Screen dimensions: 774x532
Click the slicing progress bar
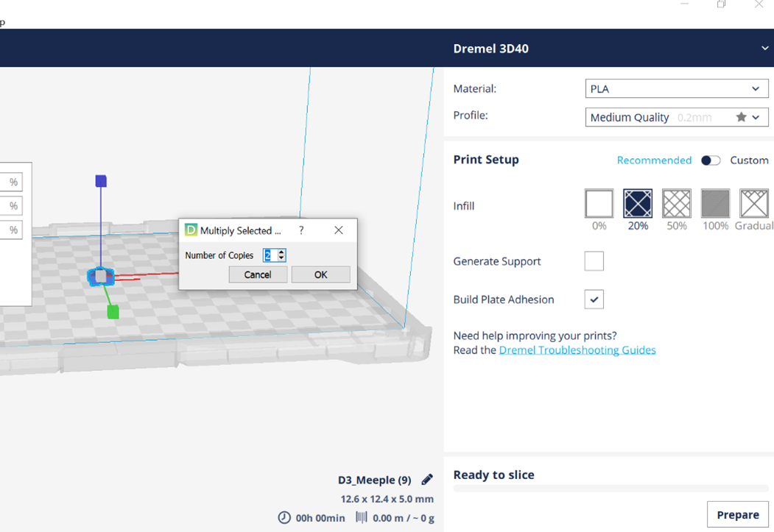(611, 488)
